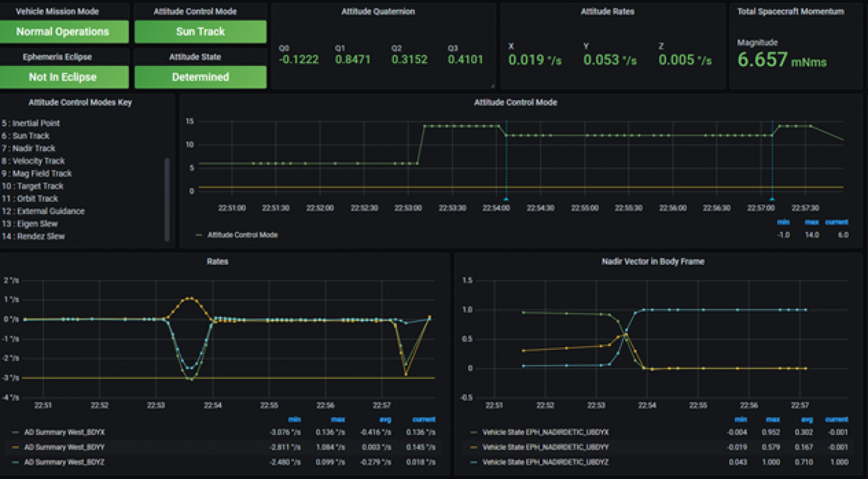Click the '14 : Rendez Slew' key entry
The height and width of the screenshot is (479, 868).
(x=33, y=236)
